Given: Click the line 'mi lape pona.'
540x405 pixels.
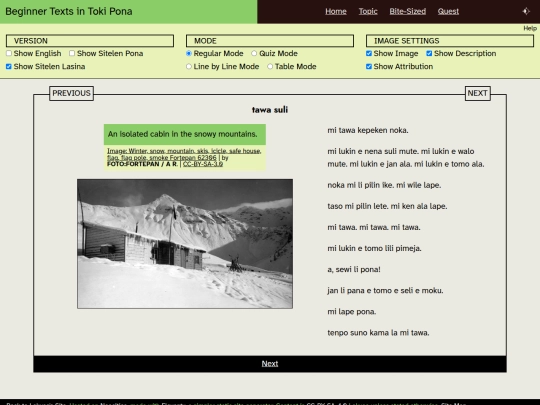Looking at the screenshot, I should 352,312.
